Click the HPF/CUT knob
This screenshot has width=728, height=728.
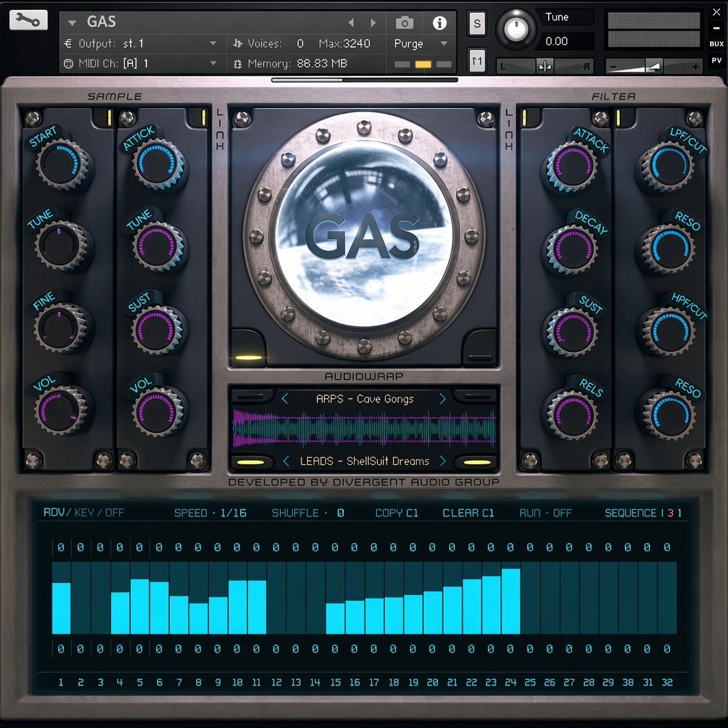pos(668,331)
